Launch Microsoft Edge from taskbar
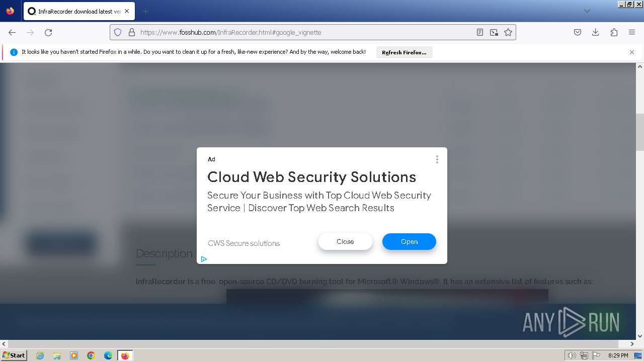The width and height of the screenshot is (644, 362). (x=108, y=355)
